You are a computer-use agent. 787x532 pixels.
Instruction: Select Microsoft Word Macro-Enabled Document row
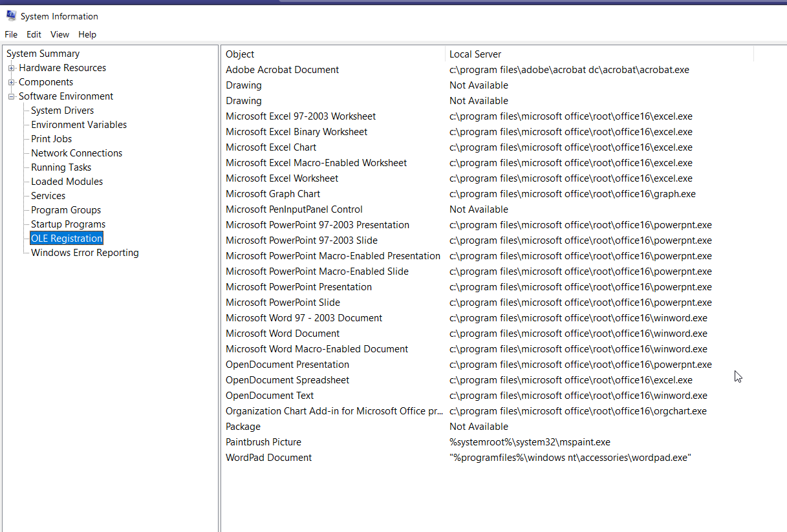[317, 349]
